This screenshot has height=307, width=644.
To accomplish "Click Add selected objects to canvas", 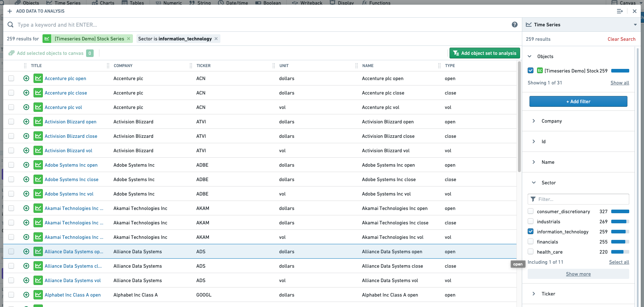I will 51,53.
